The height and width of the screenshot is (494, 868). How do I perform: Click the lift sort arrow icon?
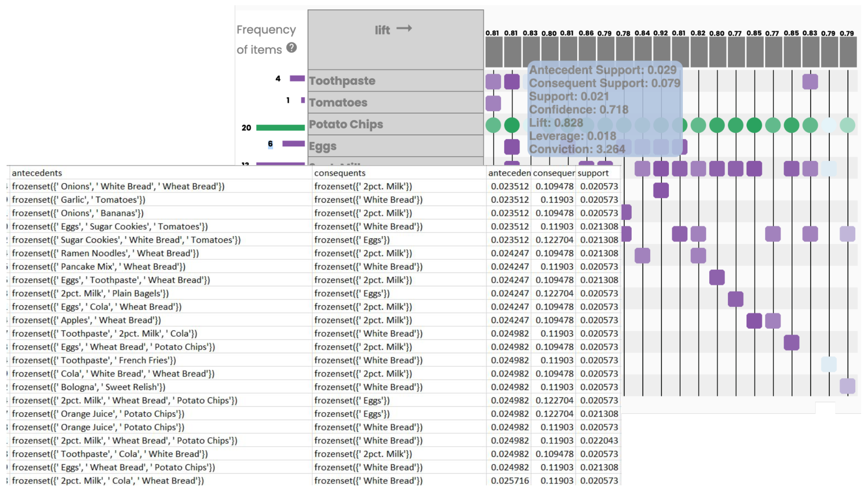point(404,28)
